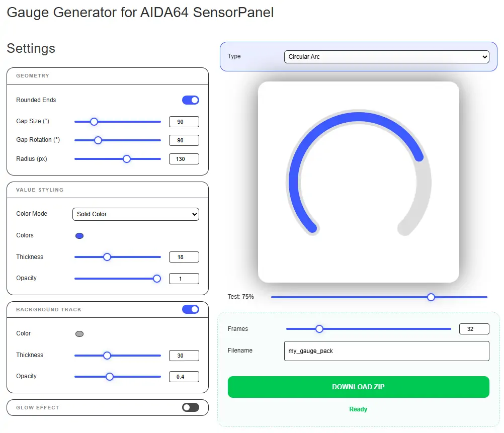
Task: Disable the Background Track toggle
Action: [190, 309]
